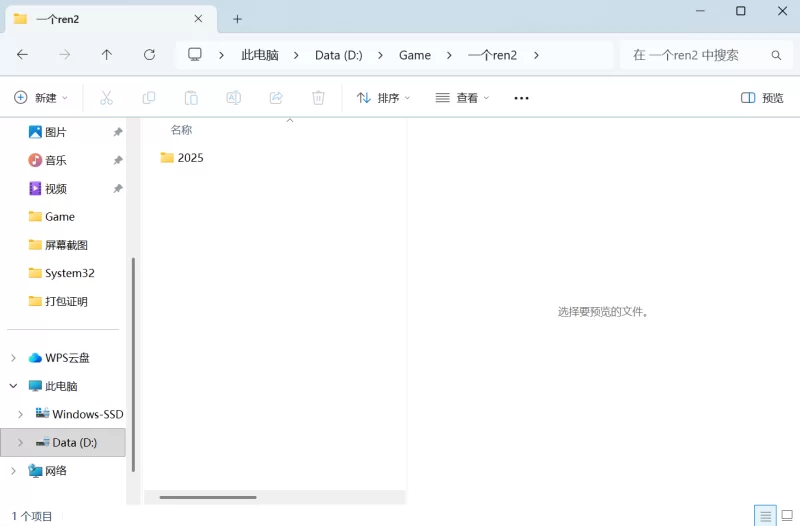Expand the Windows-SSD drive node
The image size is (800, 526).
click(x=20, y=414)
